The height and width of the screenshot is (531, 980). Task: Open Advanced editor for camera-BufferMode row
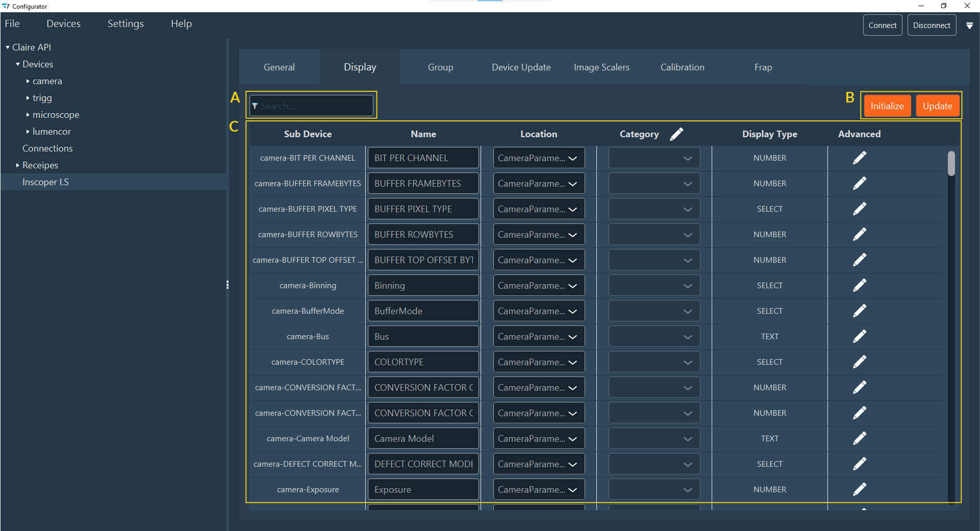[861, 311]
